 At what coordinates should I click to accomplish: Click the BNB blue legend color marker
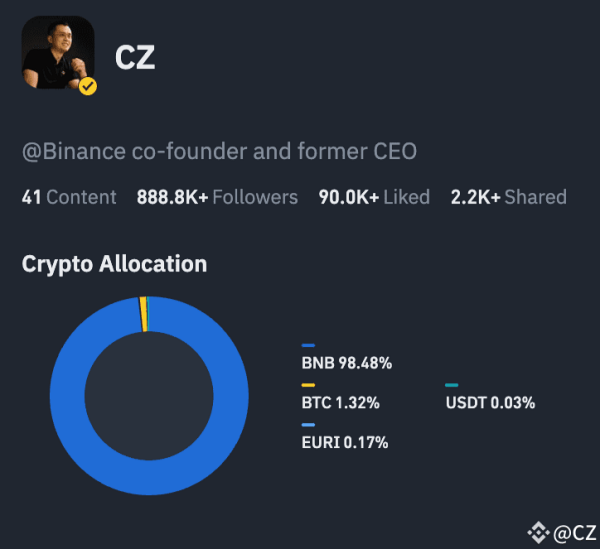(x=308, y=345)
